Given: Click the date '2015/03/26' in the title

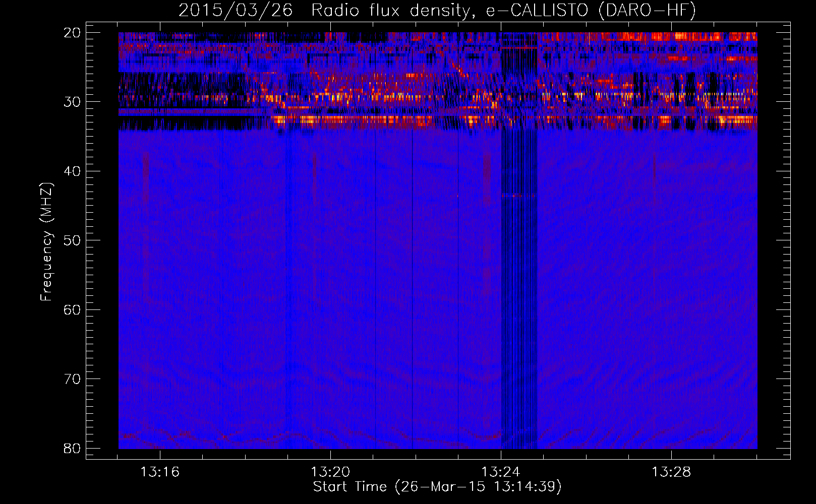Looking at the screenshot, I should (236, 11).
